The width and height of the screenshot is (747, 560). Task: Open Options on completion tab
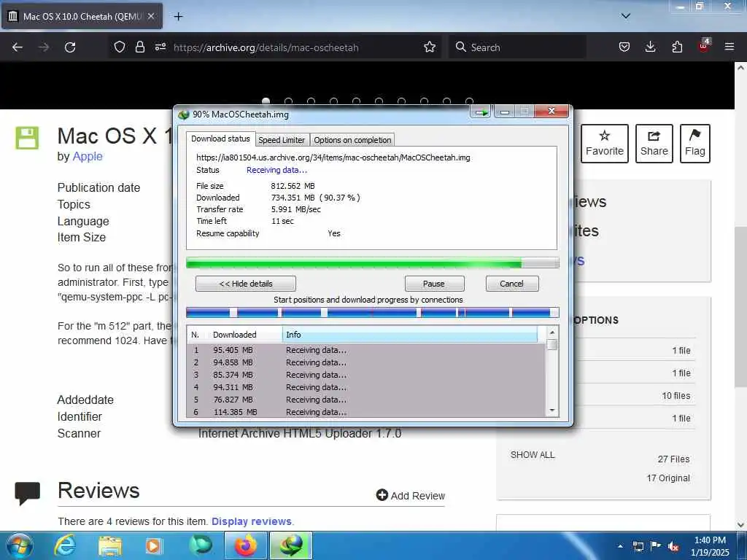(x=352, y=140)
